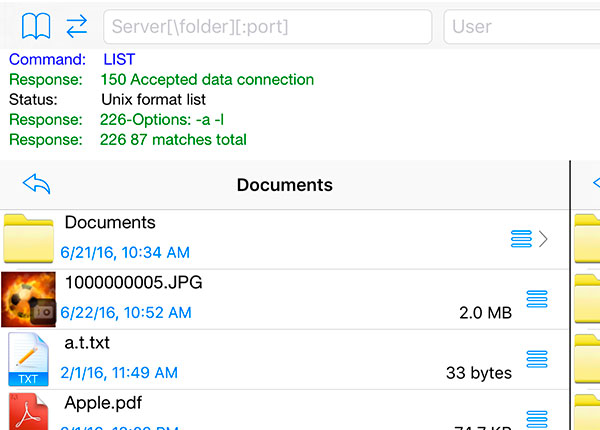The image size is (600, 430).
Task: Click the Documents folder icon
Action: pyautogui.click(x=28, y=240)
